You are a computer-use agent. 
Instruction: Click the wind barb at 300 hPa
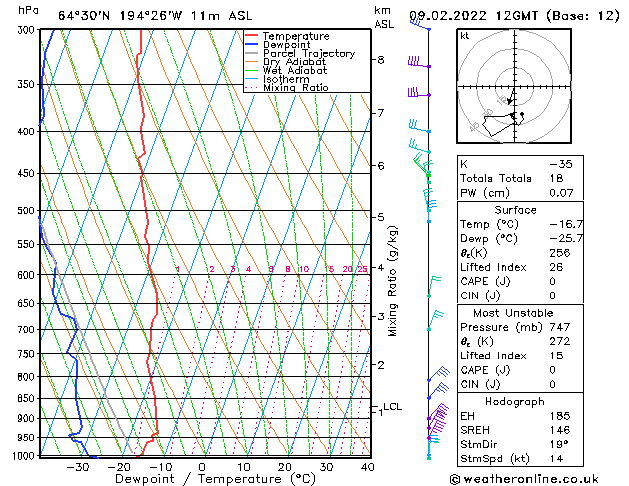[x=420, y=23]
